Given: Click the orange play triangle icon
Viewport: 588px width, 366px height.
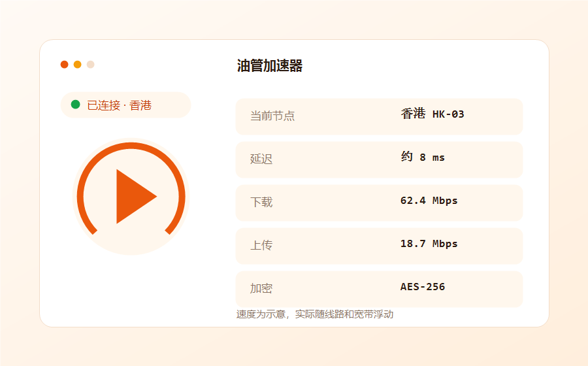Looking at the screenshot, I should [134, 197].
